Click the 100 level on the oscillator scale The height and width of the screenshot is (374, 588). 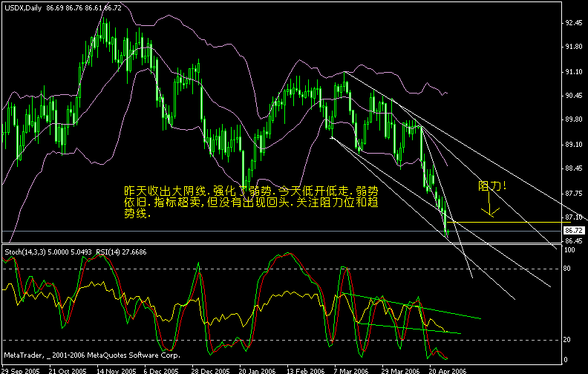point(569,250)
